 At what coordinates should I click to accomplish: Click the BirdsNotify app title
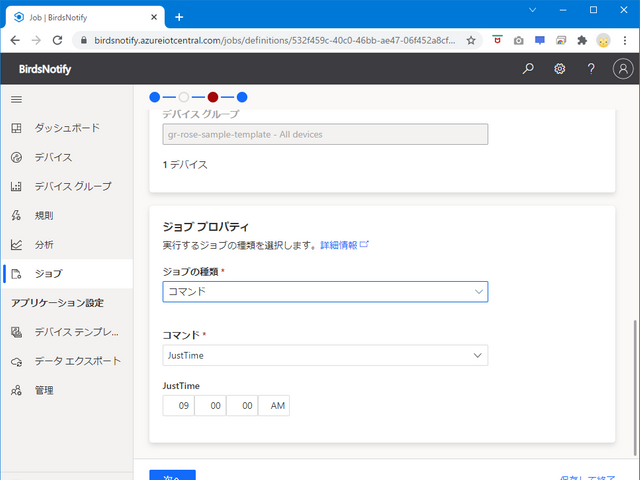coord(45,69)
